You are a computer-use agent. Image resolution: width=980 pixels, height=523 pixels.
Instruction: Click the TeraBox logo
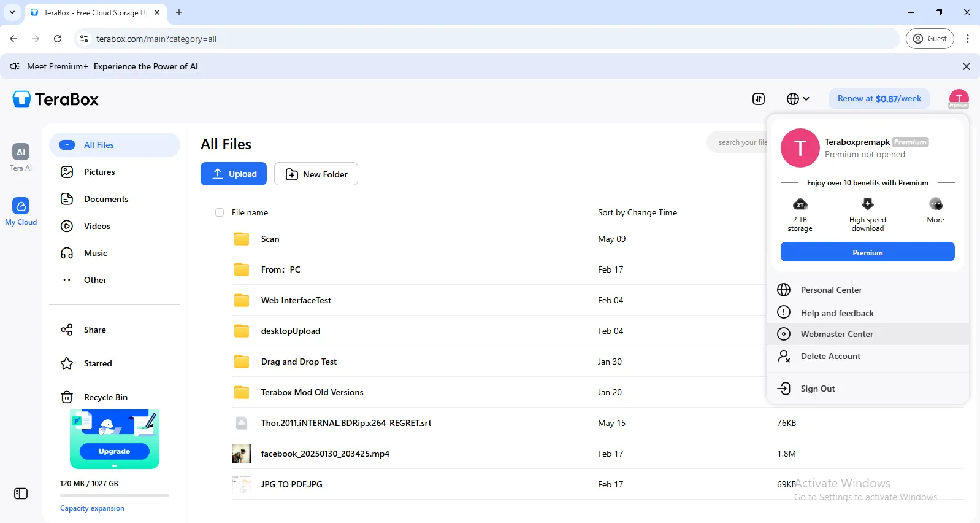56,99
